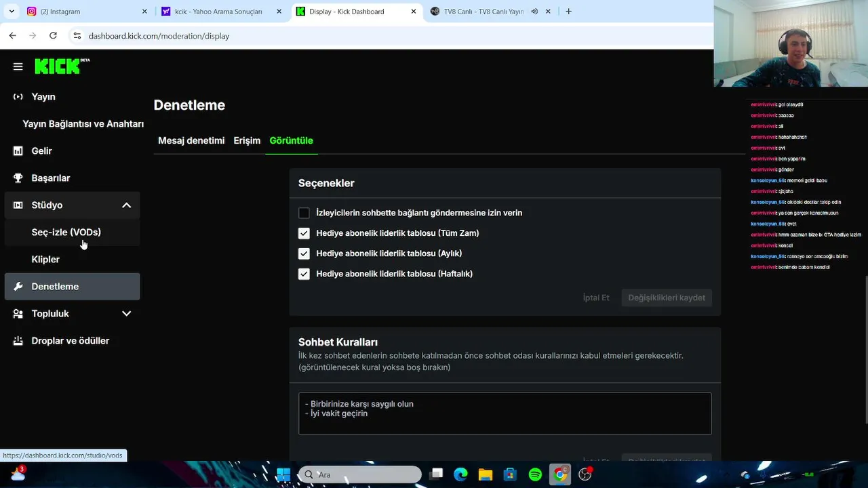Click the browser forward arrow
Image resolution: width=868 pixels, height=488 pixels.
point(33,36)
